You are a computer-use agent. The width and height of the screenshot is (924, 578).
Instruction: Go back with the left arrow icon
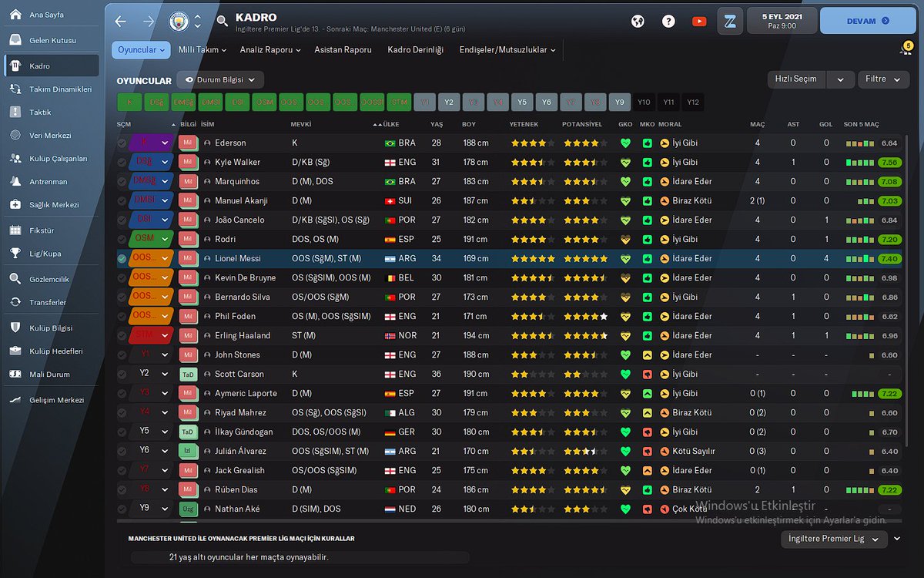click(x=120, y=22)
